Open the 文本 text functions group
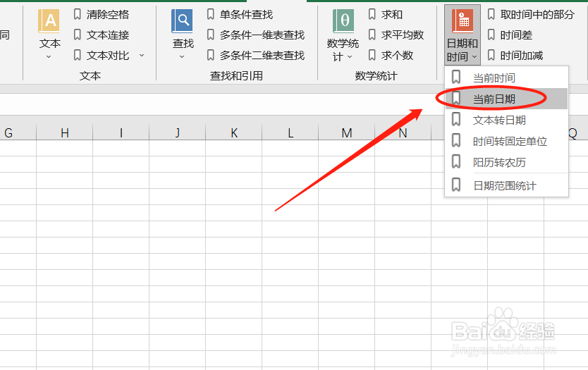Image resolution: width=588 pixels, height=370 pixels. point(49,35)
